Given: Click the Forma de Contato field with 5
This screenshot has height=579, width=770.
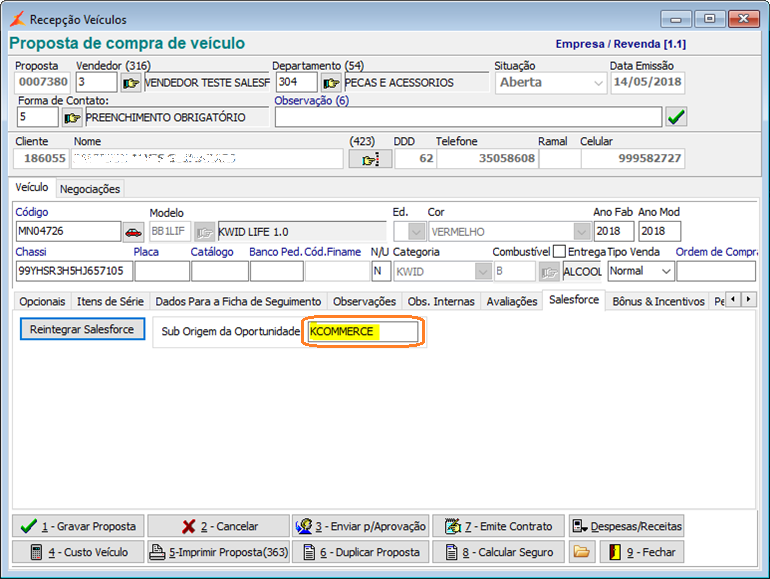Looking at the screenshot, I should point(37,117).
